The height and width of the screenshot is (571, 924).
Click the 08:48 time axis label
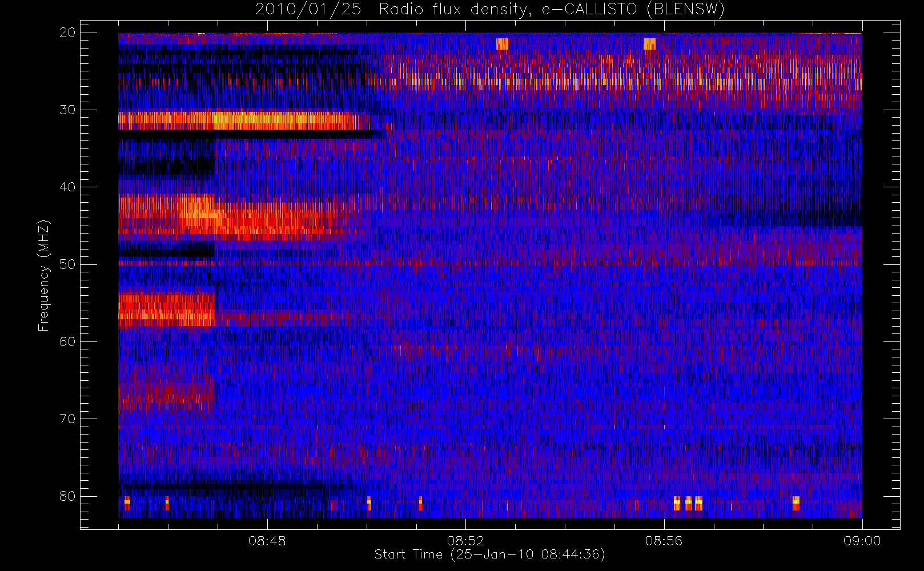267,541
